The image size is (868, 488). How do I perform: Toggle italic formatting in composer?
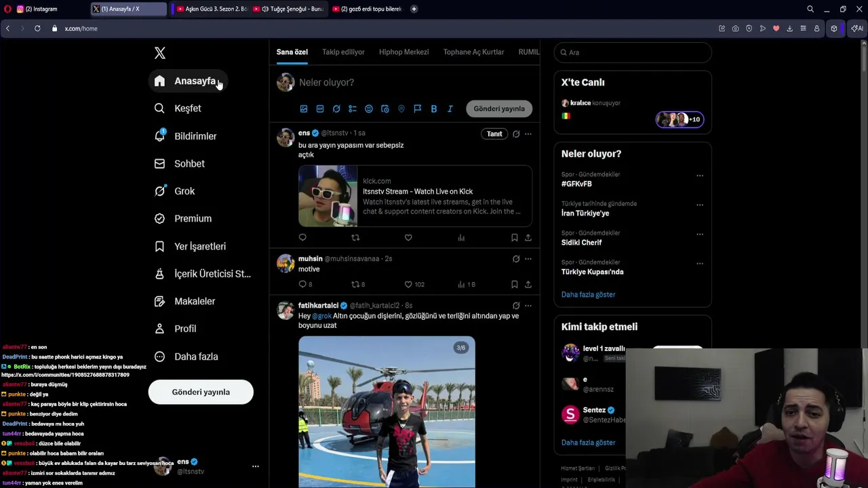coord(450,108)
